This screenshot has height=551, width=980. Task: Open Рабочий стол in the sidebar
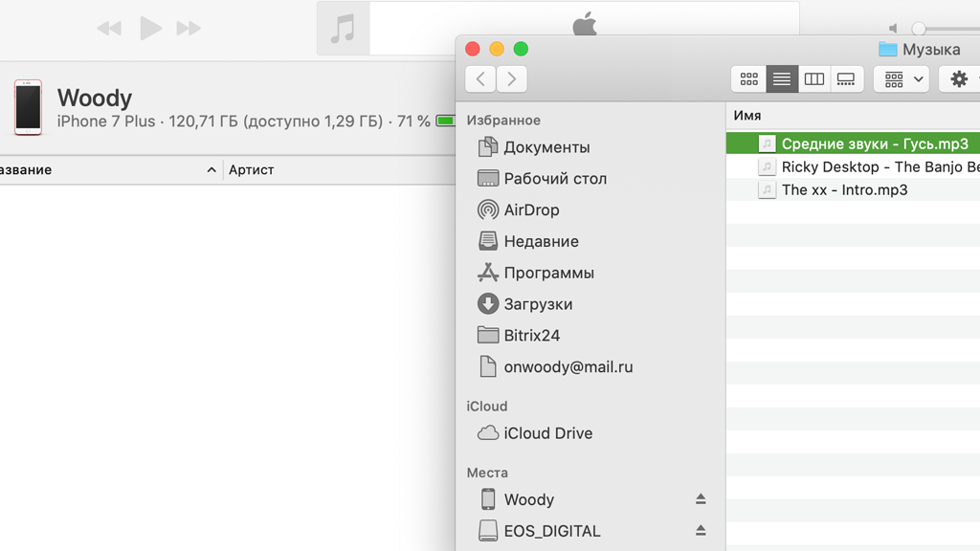pyautogui.click(x=542, y=179)
